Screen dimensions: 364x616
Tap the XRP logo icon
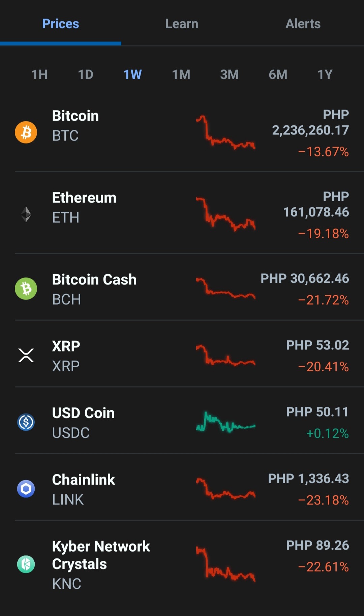pyautogui.click(x=26, y=355)
